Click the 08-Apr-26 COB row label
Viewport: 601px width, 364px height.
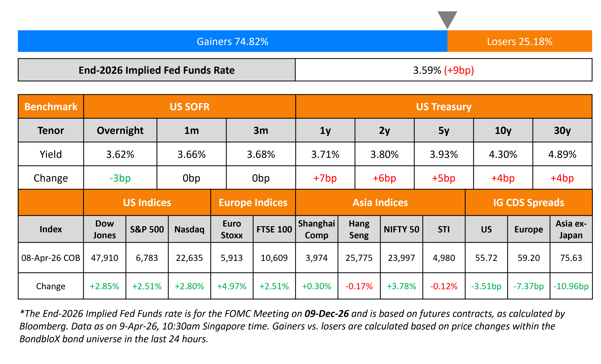51,258
